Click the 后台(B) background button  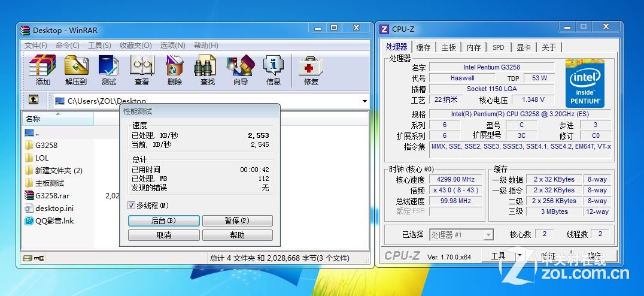(x=163, y=221)
